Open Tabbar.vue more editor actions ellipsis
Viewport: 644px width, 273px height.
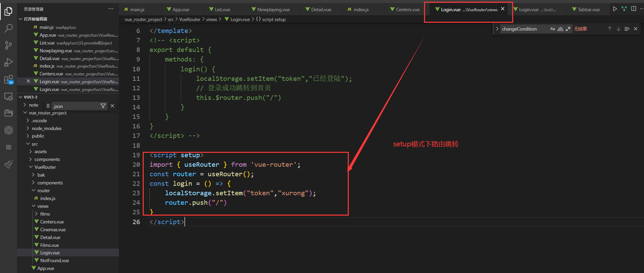pos(641,9)
